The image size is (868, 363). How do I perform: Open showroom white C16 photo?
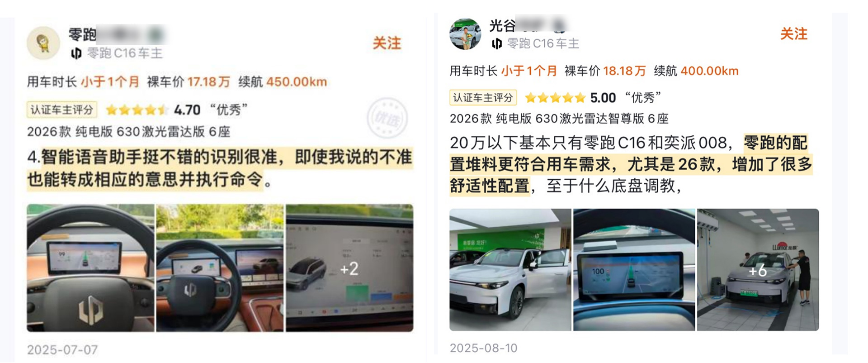point(510,270)
